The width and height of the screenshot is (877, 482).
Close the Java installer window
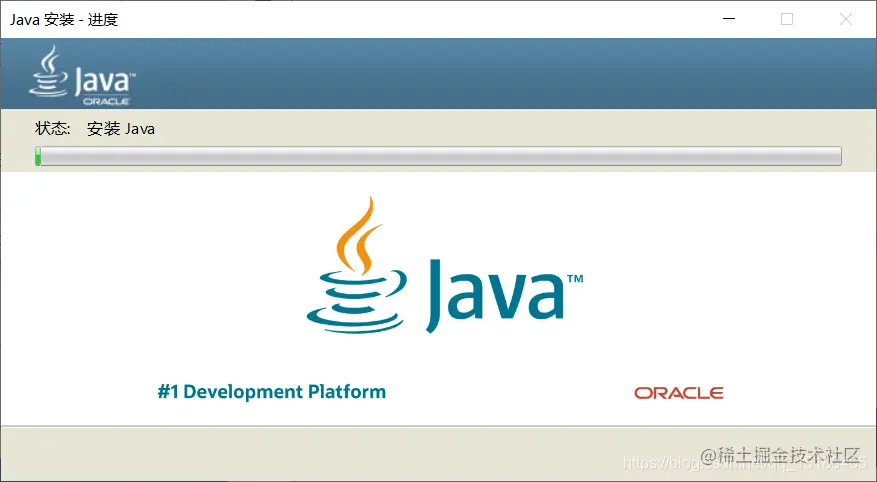(x=846, y=19)
